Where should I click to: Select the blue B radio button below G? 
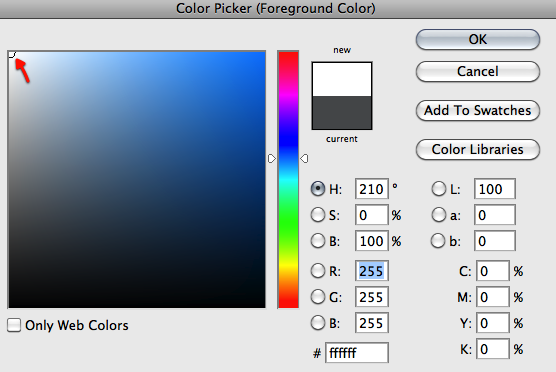[318, 323]
